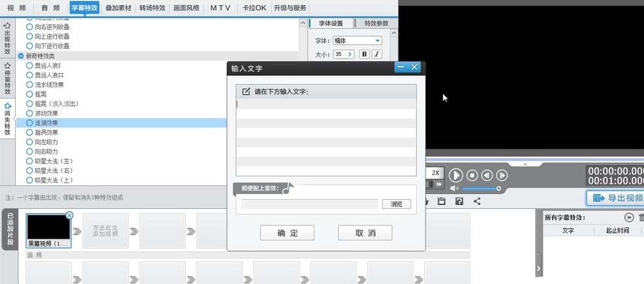The height and width of the screenshot is (284, 644).
Task: Mute the preview volume speaker icon
Action: pyautogui.click(x=454, y=189)
